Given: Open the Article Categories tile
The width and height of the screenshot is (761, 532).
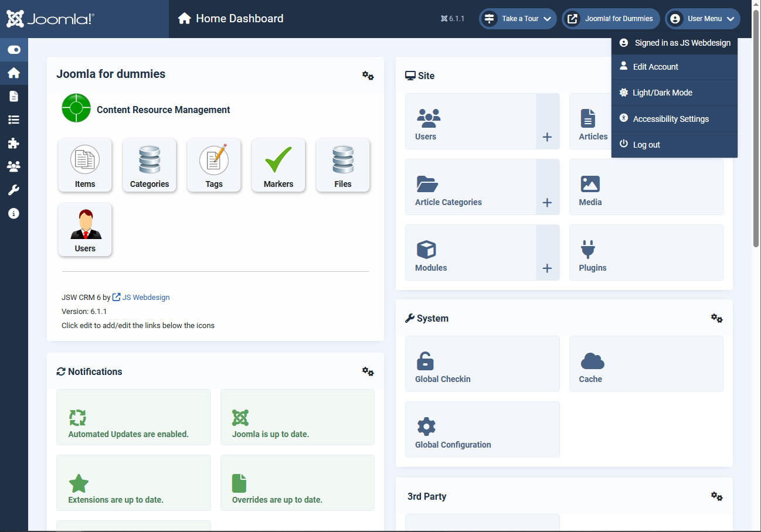Looking at the screenshot, I should 471,187.
